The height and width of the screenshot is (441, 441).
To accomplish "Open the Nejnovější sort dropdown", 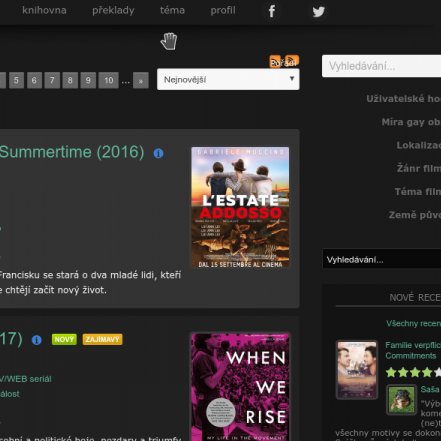I will point(228,79).
